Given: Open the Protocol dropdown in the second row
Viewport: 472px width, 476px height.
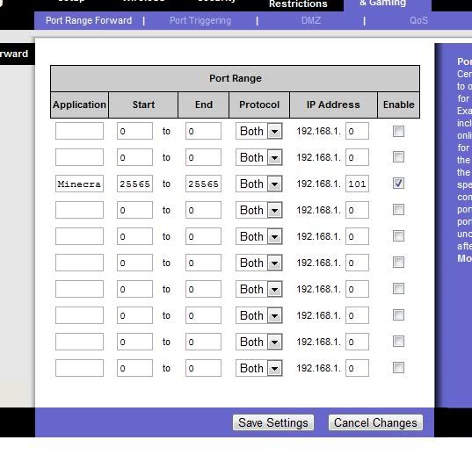Looking at the screenshot, I should click(259, 157).
